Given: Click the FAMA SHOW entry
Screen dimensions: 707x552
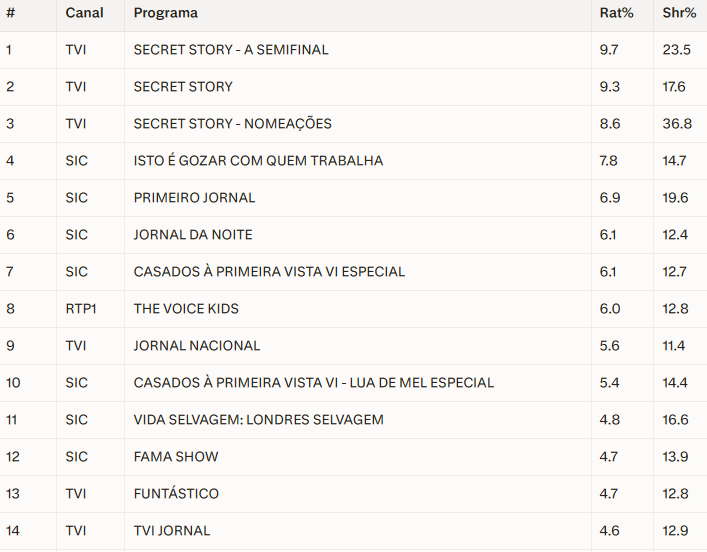Looking at the screenshot, I should pos(176,457).
